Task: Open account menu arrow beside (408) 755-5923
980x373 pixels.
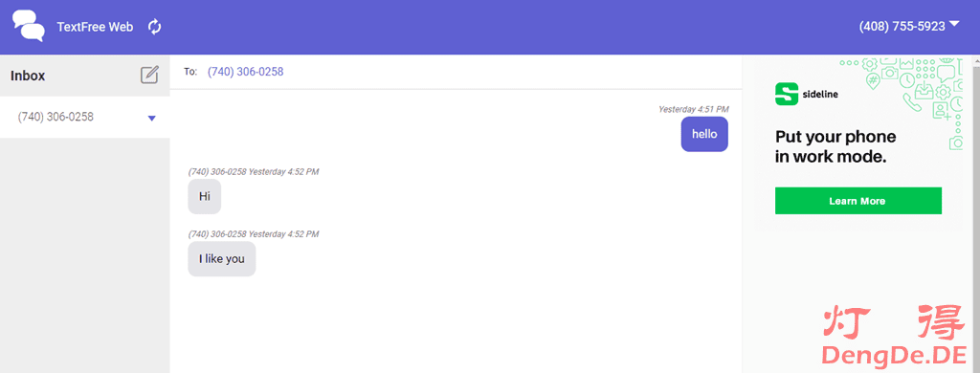Action: (x=954, y=24)
